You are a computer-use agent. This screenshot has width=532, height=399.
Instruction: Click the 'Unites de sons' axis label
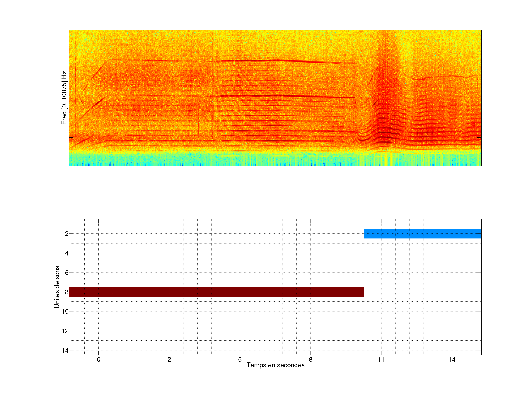(57, 287)
